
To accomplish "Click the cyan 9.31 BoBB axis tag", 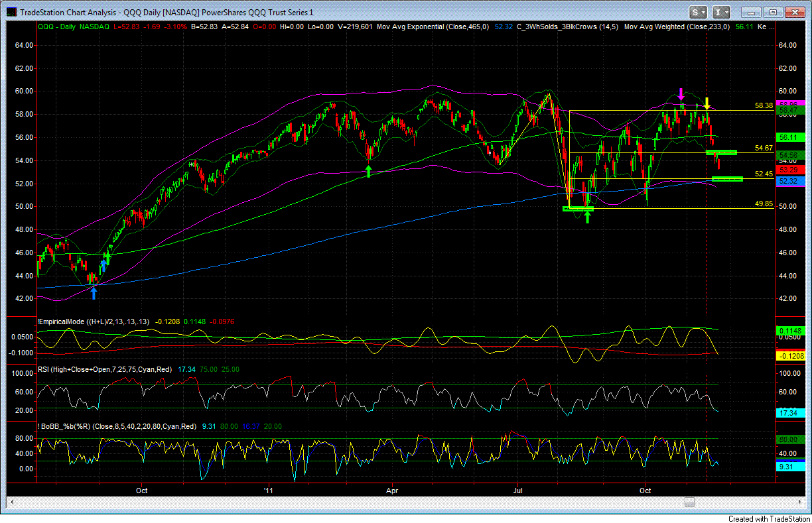I will click(789, 467).
